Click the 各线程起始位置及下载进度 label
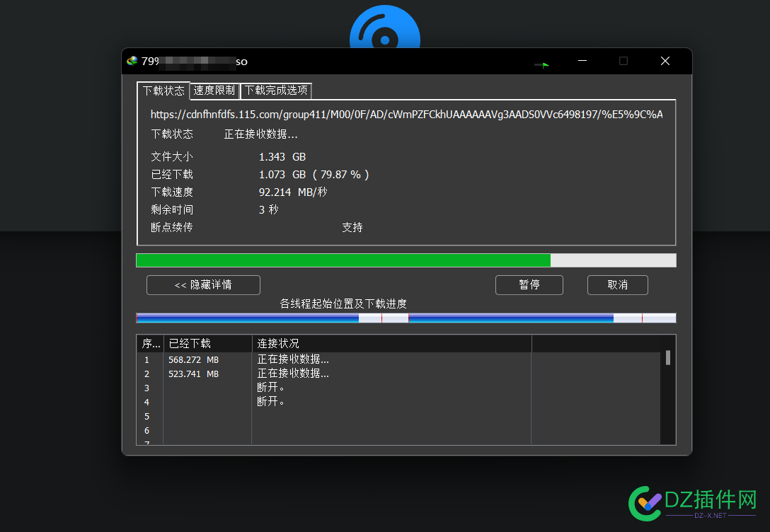The height and width of the screenshot is (532, 770). click(x=343, y=303)
